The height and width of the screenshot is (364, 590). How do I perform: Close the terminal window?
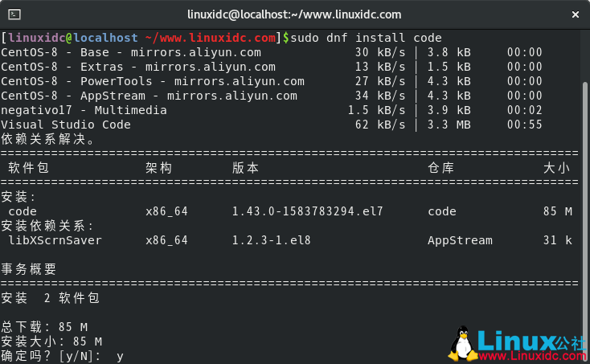point(576,14)
